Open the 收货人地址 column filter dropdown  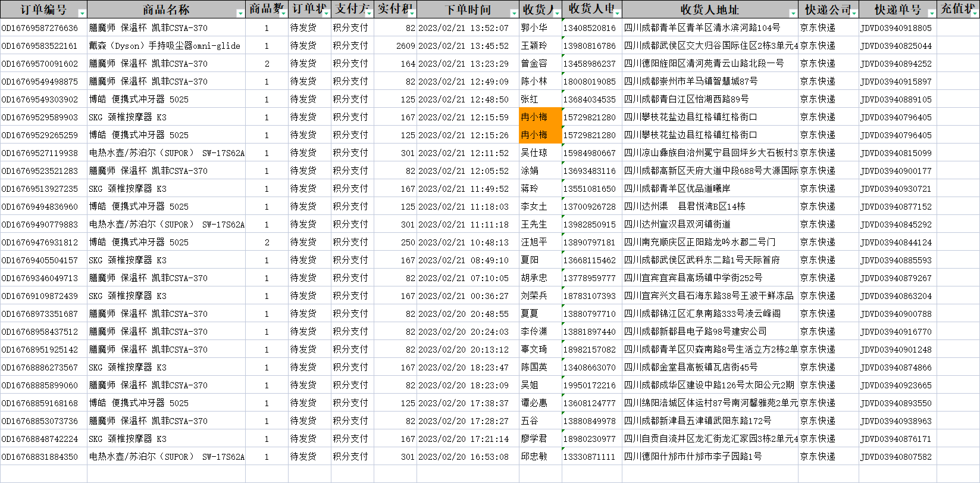click(x=793, y=13)
